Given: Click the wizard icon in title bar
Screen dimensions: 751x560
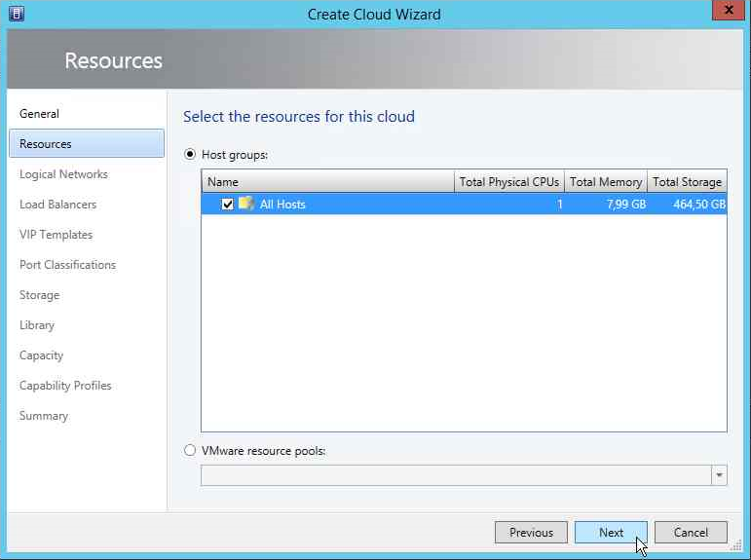Looking at the screenshot, I should pyautogui.click(x=17, y=14).
